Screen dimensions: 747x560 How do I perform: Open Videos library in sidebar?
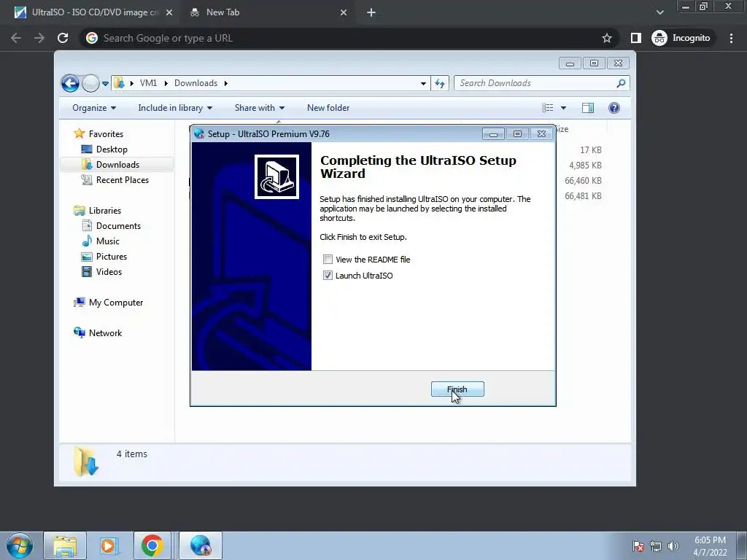pyautogui.click(x=109, y=271)
